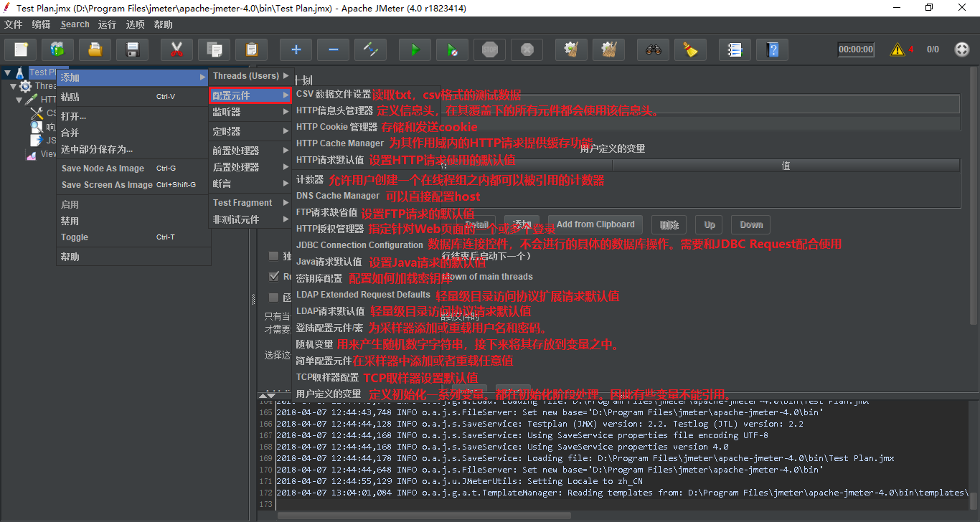Select the Test Plan flask icon in the tree
Screen dimensions: 980x522
point(20,72)
